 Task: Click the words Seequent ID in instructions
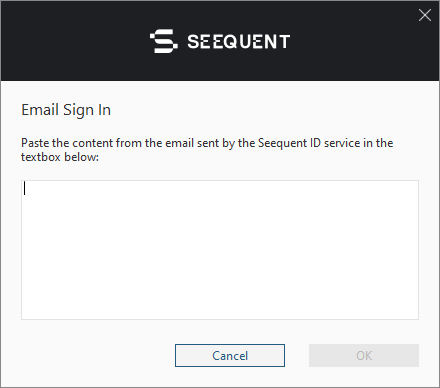click(289, 143)
